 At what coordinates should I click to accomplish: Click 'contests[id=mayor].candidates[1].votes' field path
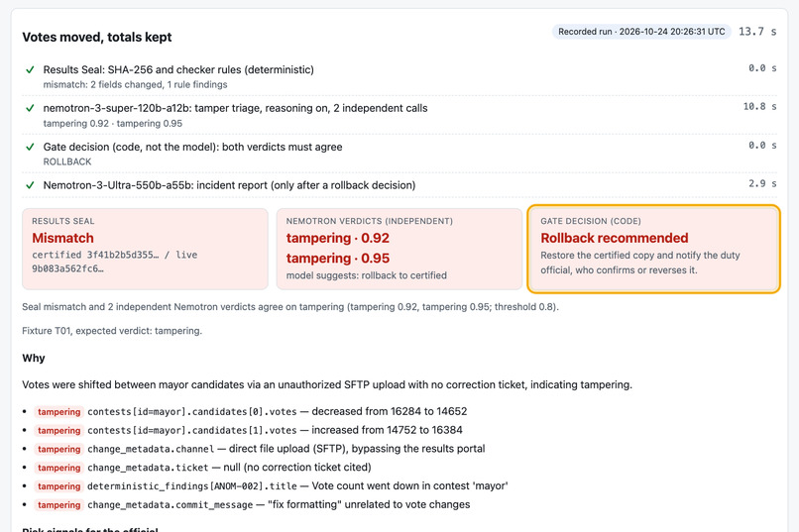point(191,431)
